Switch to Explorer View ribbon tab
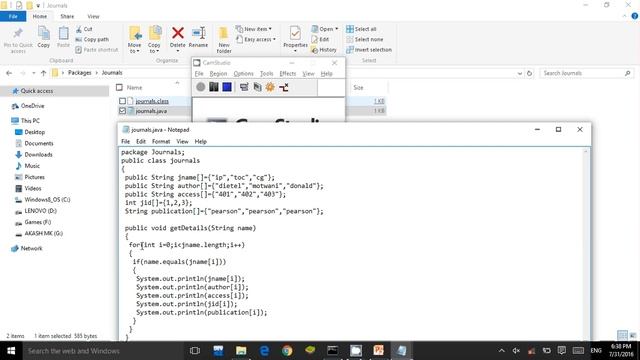The height and width of the screenshot is (360, 640). tap(93, 16)
